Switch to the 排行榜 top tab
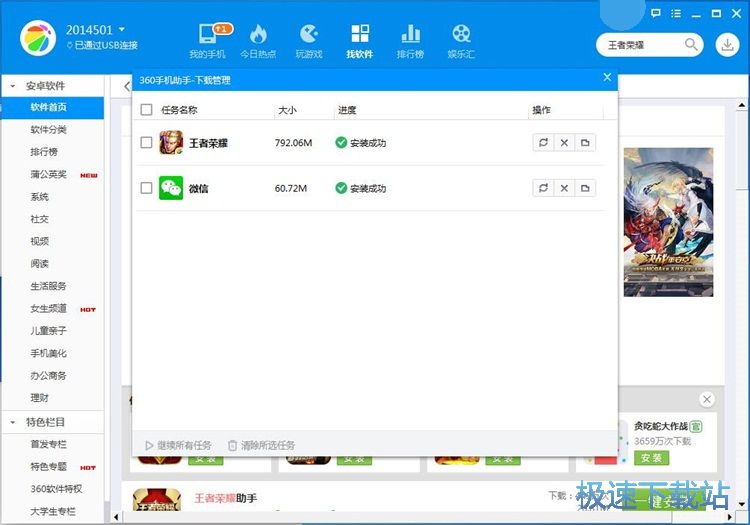Image resolution: width=750 pixels, height=525 pixels. [410, 38]
